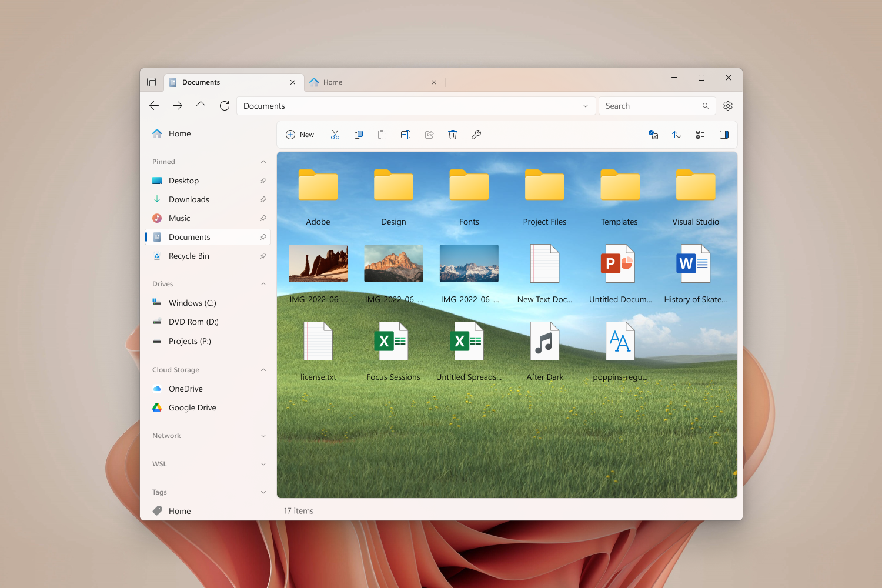Click the Delete trash icon

point(452,134)
